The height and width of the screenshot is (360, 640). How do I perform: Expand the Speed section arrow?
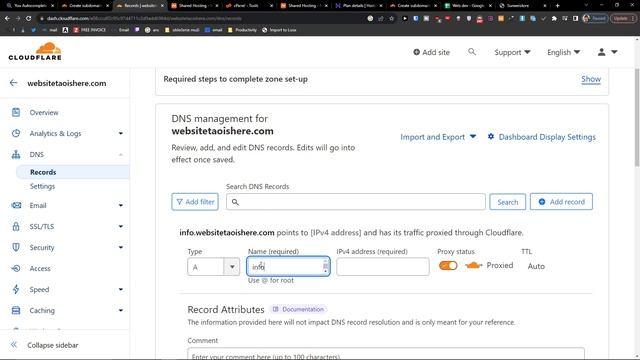(x=121, y=289)
